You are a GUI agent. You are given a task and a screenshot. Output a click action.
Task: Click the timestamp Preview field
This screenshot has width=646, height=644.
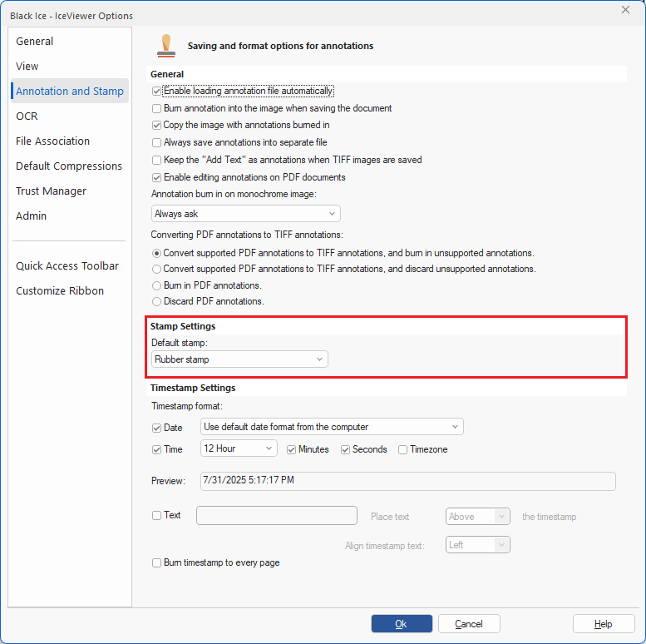[x=408, y=481]
